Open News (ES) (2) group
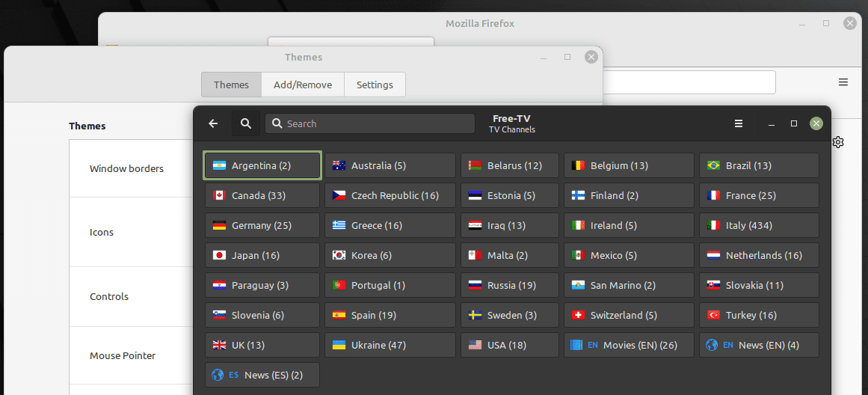The height and width of the screenshot is (395, 868). [x=262, y=375]
